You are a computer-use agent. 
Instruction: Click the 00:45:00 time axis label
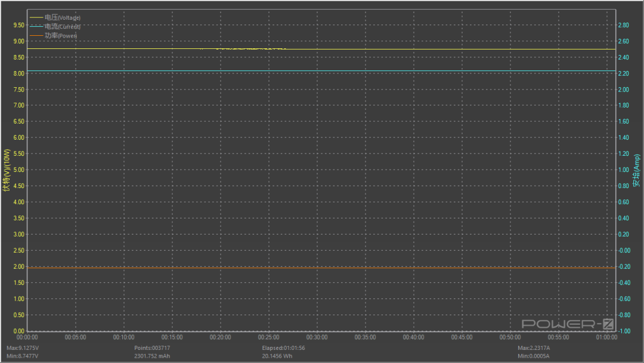462,337
